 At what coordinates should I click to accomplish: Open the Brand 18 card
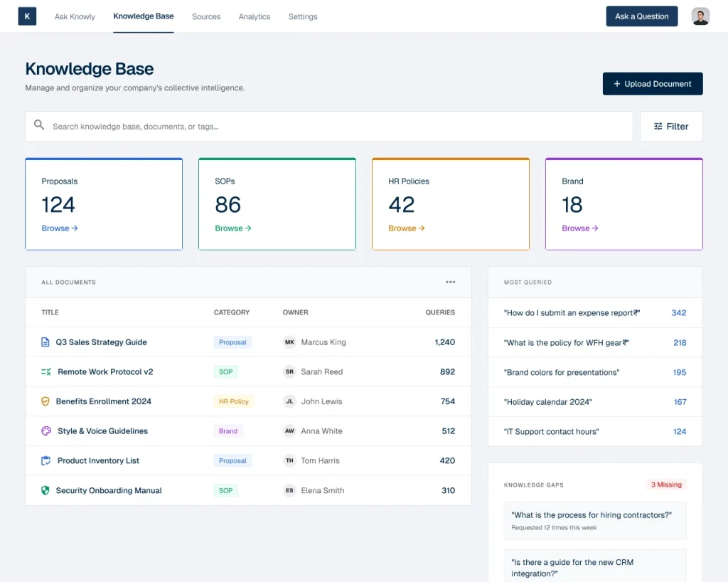[624, 204]
